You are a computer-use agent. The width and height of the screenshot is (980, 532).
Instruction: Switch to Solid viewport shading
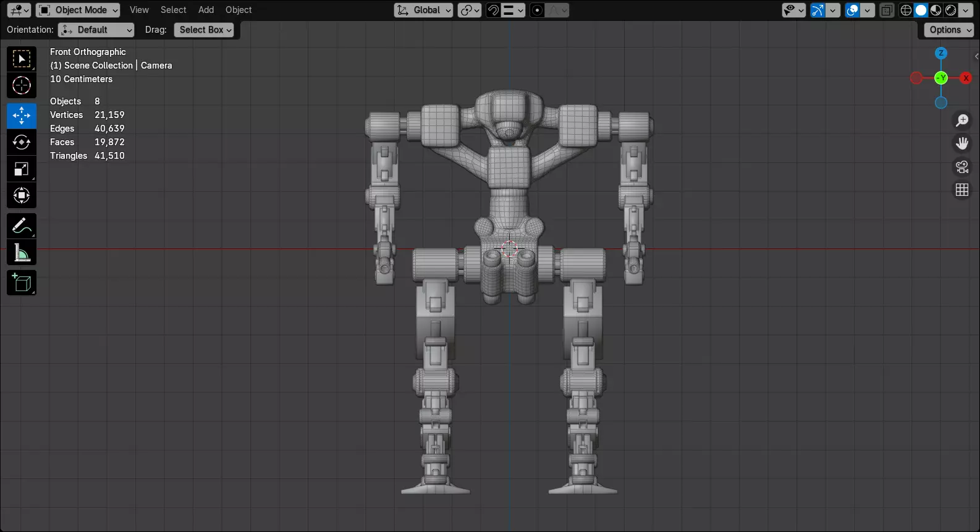921,10
